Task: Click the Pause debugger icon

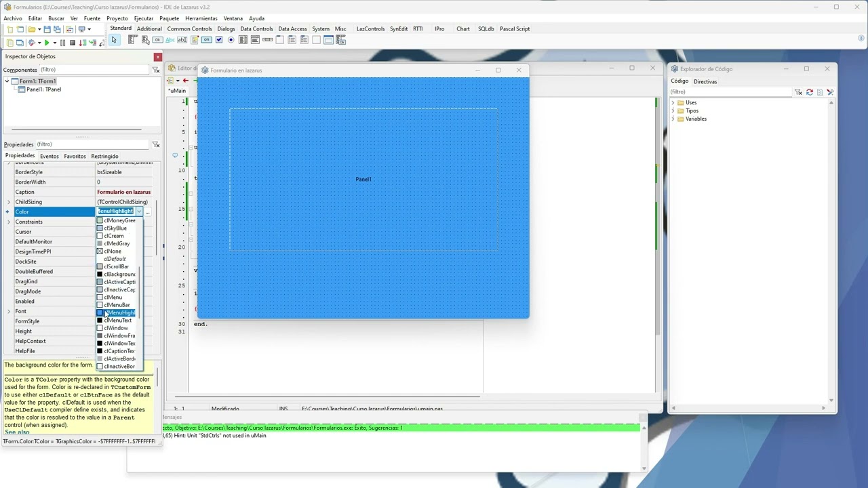Action: (63, 43)
